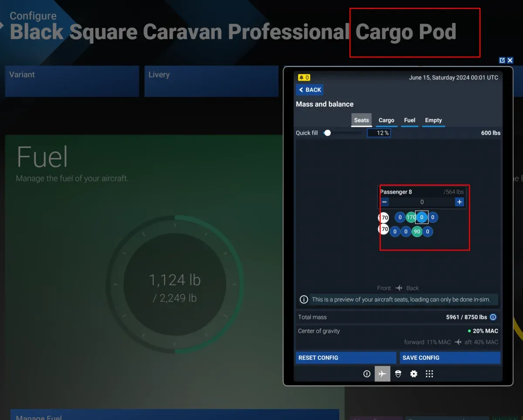This screenshot has width=523, height=420.
Task: Click the info icon beside Total mass value
Action: point(493,317)
